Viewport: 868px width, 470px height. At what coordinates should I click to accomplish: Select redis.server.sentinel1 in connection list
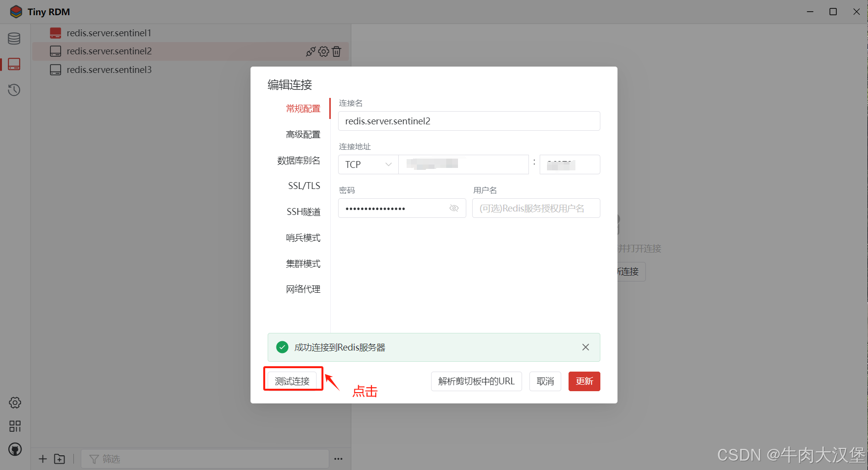coord(191,33)
